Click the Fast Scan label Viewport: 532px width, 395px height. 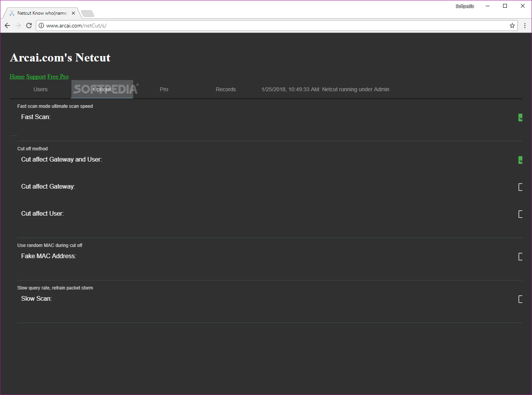36,117
